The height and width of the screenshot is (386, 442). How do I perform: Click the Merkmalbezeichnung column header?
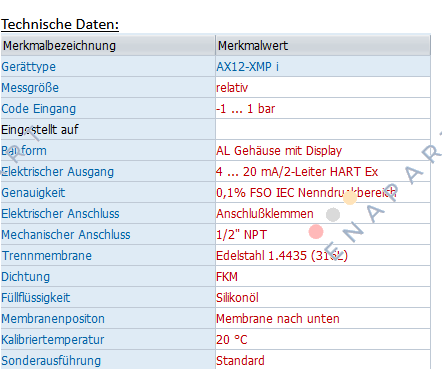pos(108,45)
